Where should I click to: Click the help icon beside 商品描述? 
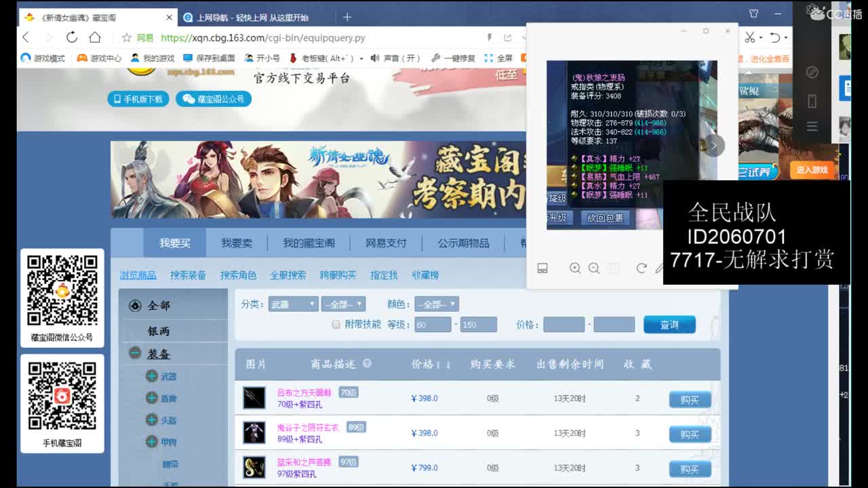click(x=367, y=363)
